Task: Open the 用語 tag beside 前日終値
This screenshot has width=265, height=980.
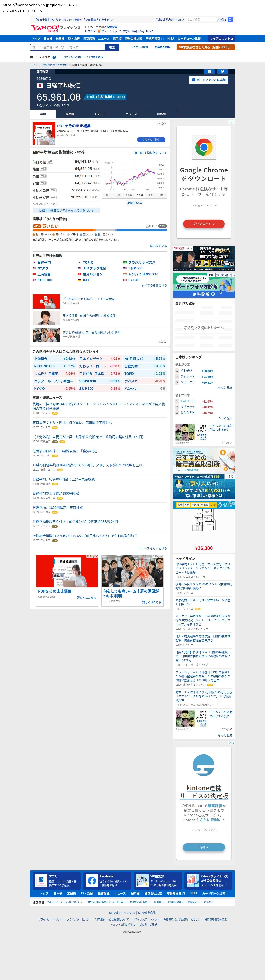Action: pyautogui.click(x=50, y=162)
